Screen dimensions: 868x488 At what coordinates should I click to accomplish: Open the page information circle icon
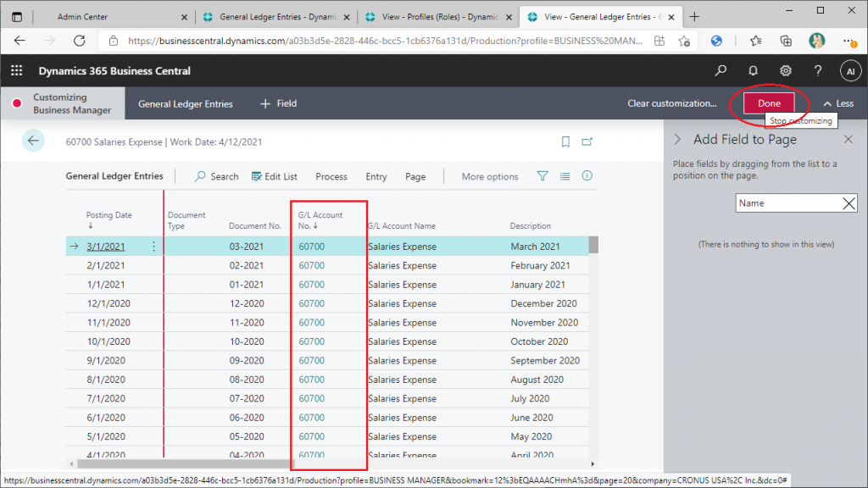[x=587, y=176]
